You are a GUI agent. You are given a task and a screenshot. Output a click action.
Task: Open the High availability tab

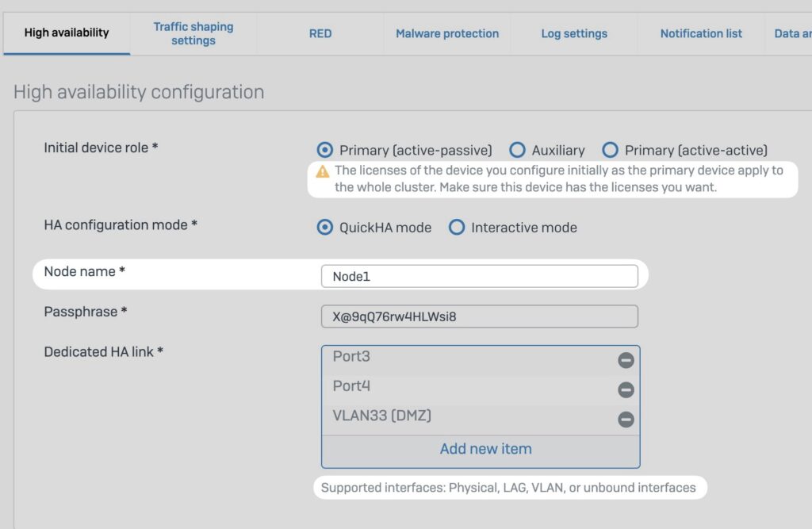(x=67, y=33)
